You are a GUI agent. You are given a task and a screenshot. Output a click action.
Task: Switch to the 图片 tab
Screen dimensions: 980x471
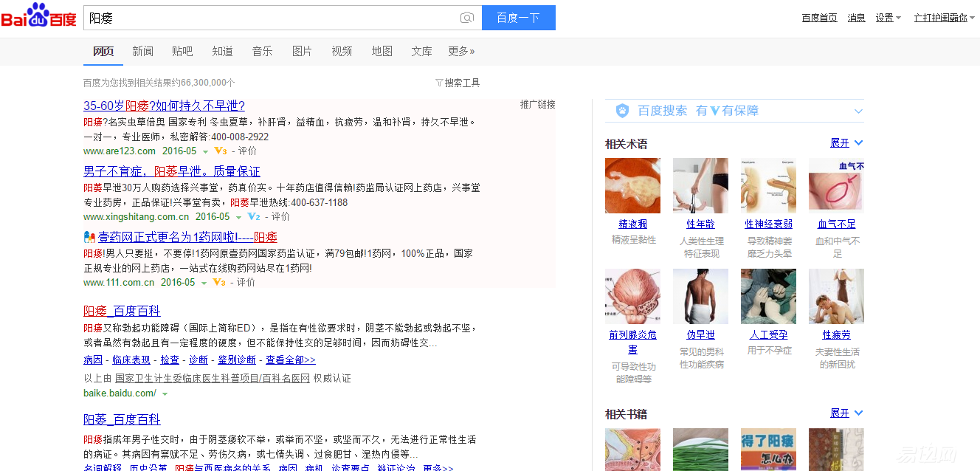coord(302,51)
